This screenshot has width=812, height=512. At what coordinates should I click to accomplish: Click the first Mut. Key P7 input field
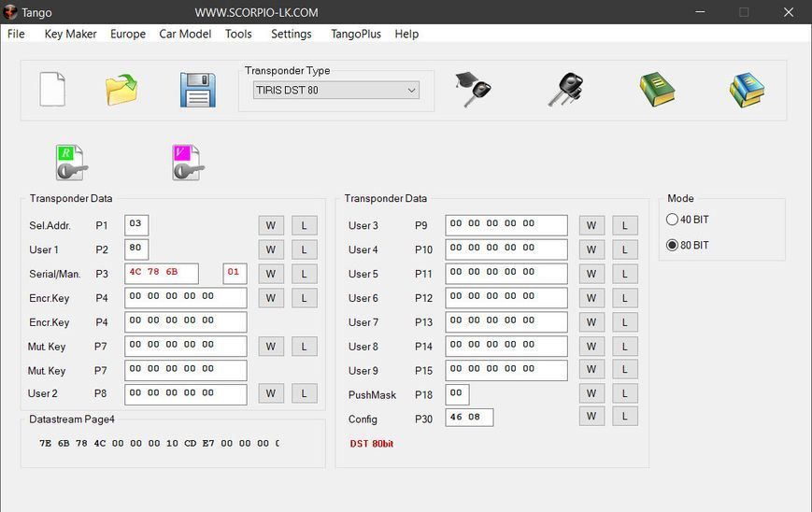click(x=186, y=347)
